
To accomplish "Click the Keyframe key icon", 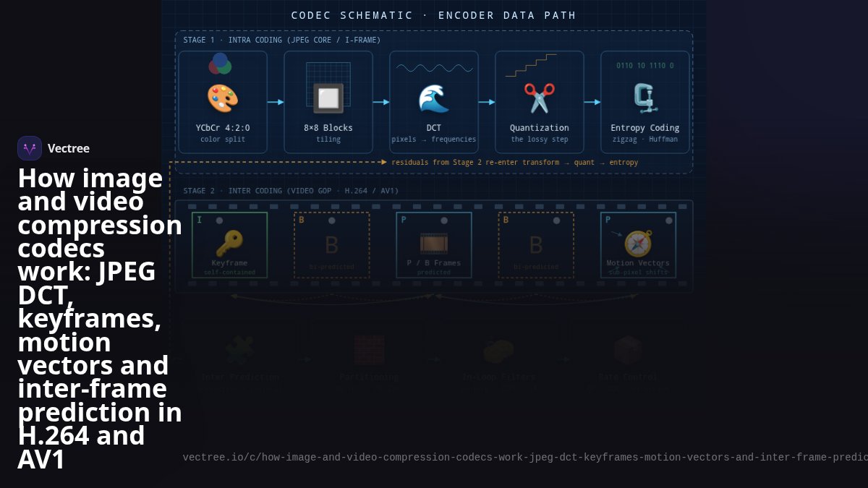I will (229, 244).
